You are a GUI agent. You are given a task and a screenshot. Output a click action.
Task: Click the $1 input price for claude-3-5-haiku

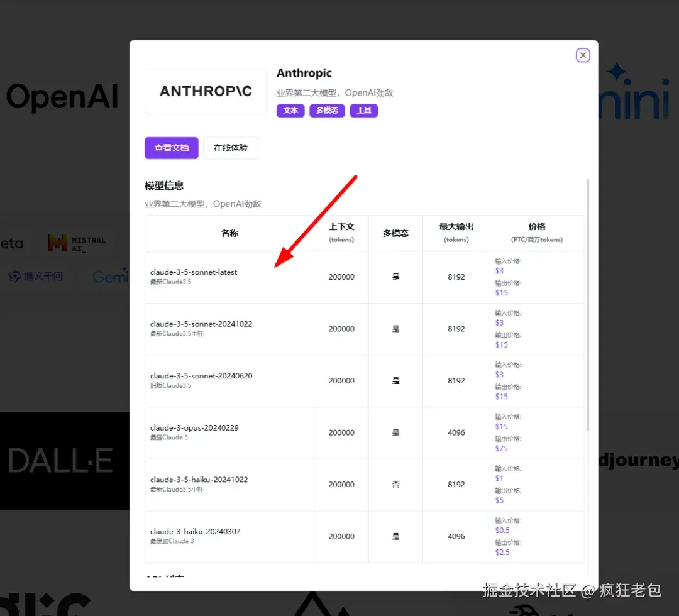(499, 478)
